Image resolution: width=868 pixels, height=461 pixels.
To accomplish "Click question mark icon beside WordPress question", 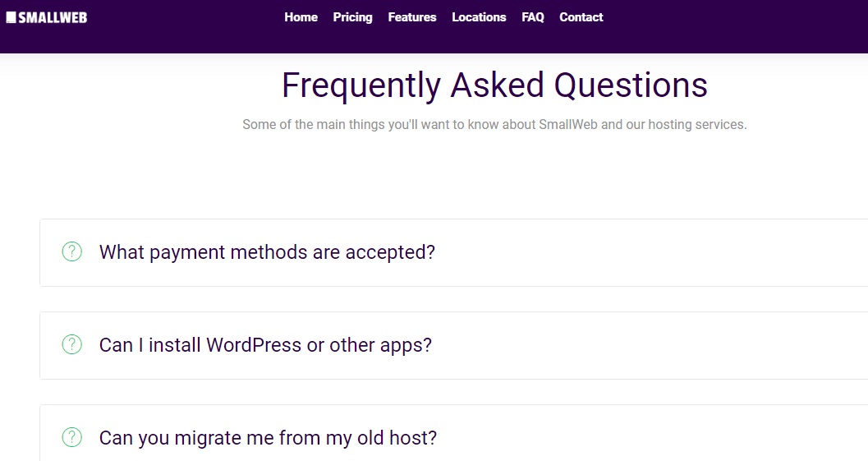I will point(72,344).
